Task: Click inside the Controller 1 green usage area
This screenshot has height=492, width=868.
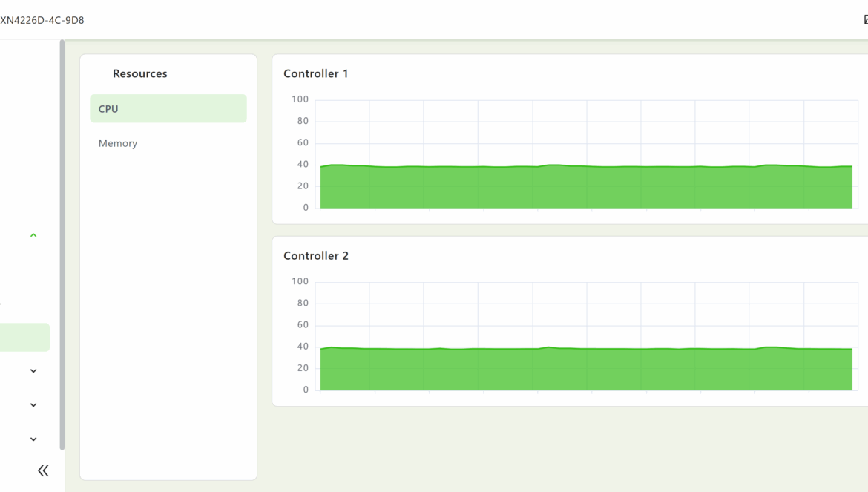Action: pos(586,188)
